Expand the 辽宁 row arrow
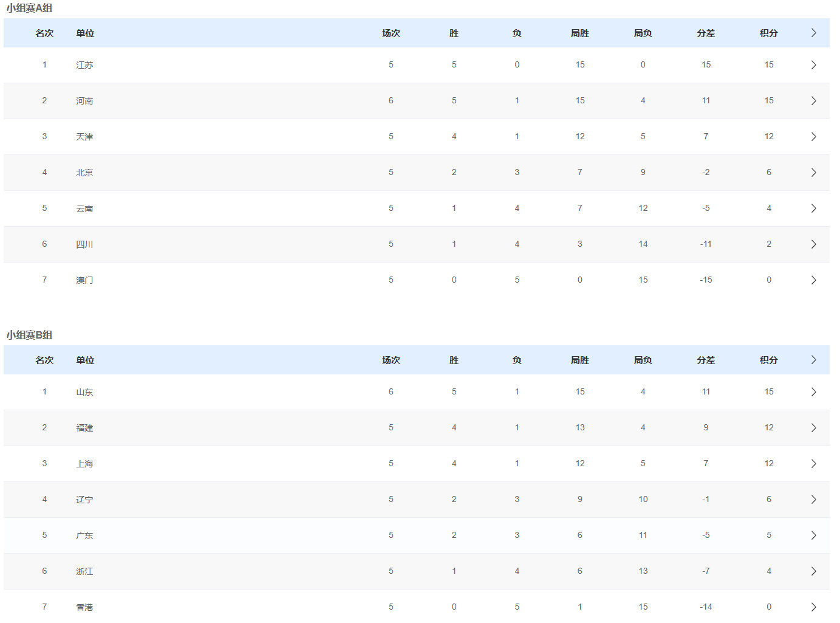The height and width of the screenshot is (623, 840). pyautogui.click(x=813, y=500)
